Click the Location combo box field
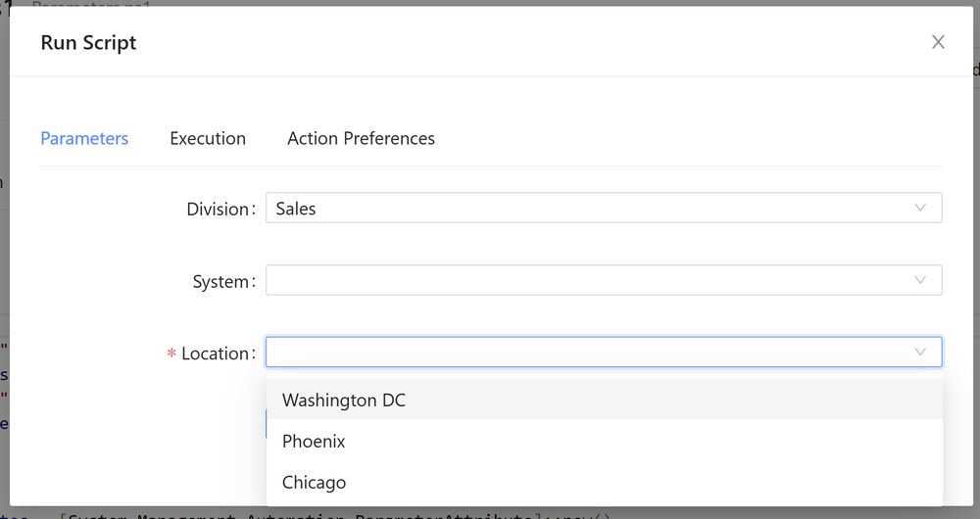This screenshot has height=519, width=980. [x=604, y=353]
